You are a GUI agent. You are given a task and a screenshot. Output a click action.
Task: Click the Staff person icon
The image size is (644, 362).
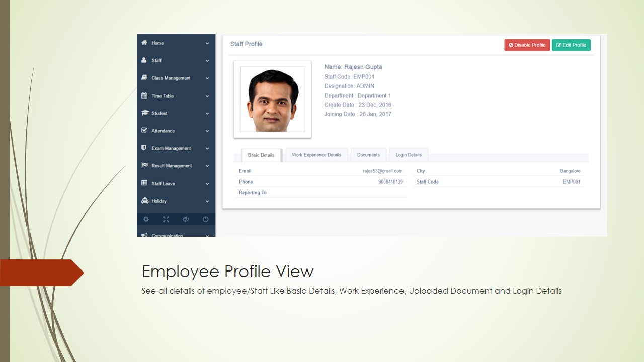pyautogui.click(x=144, y=60)
